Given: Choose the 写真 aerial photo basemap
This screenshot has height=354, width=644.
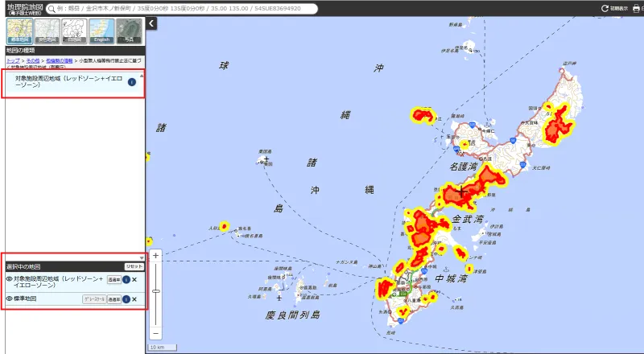Looking at the screenshot, I should tap(129, 31).
